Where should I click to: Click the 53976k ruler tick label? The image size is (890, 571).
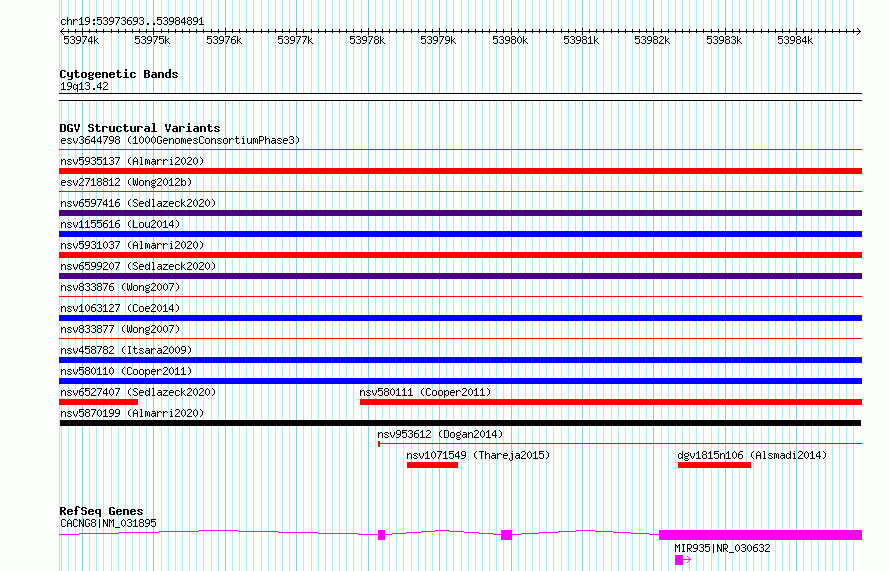tap(224, 40)
